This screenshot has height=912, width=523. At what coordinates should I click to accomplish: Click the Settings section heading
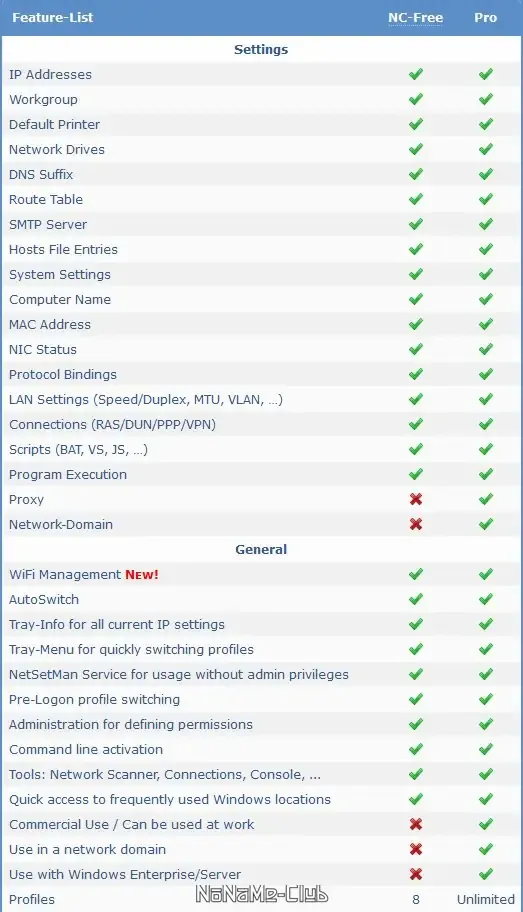tap(261, 49)
